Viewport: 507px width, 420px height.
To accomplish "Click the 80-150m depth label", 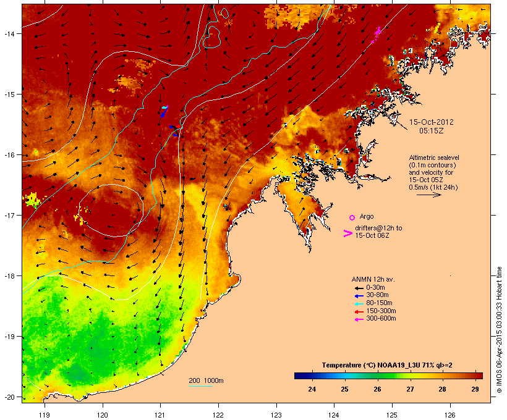I will 379,303.
